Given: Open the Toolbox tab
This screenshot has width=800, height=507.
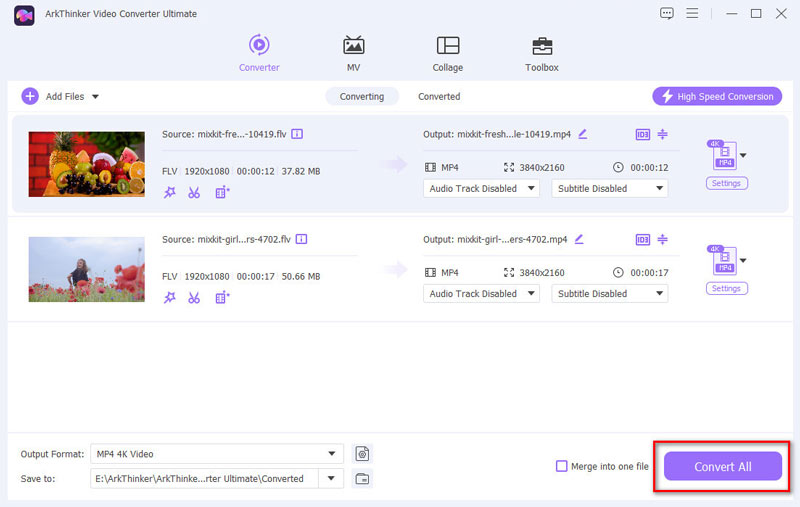Looking at the screenshot, I should [x=542, y=54].
